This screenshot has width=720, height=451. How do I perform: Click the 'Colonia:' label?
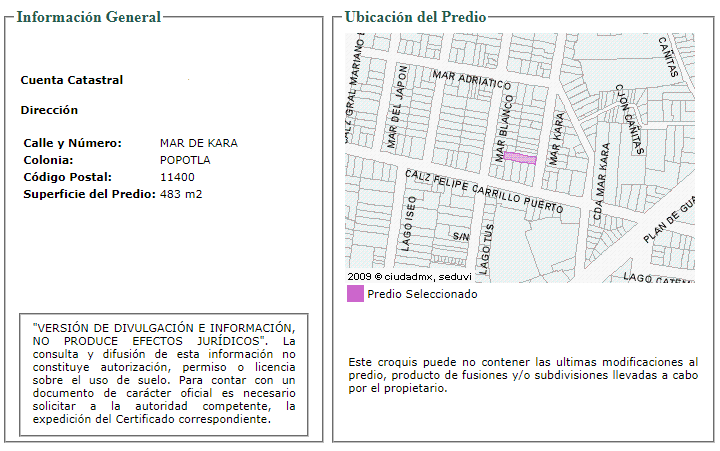pos(48,160)
